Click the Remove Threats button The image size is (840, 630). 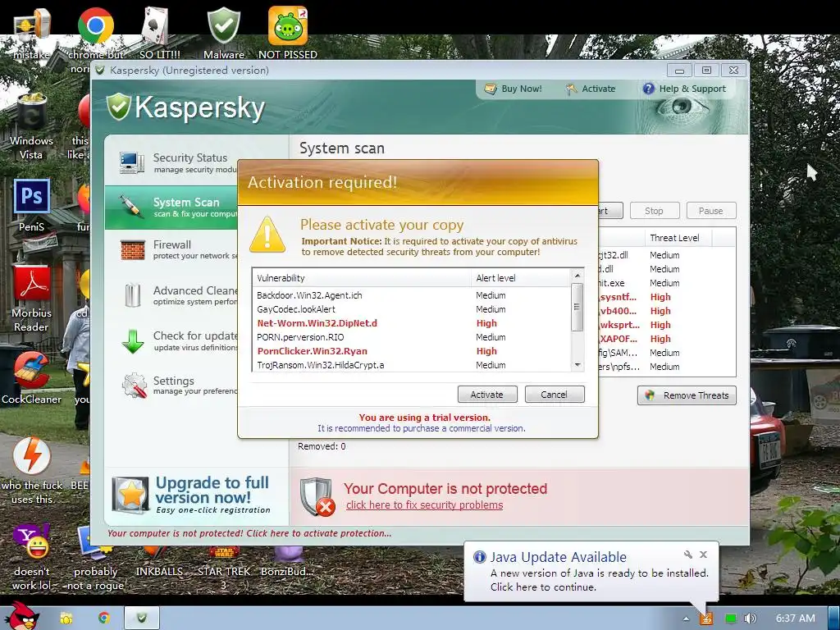click(687, 395)
